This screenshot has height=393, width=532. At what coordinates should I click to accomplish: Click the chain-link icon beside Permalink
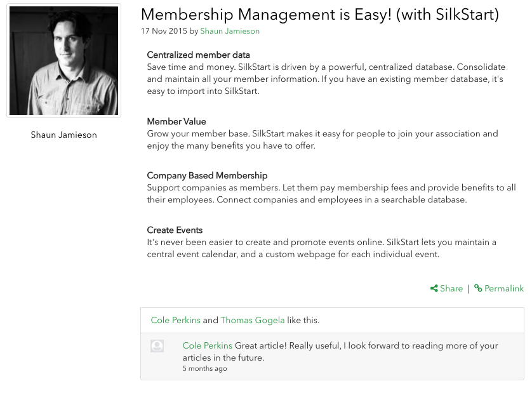pyautogui.click(x=478, y=288)
